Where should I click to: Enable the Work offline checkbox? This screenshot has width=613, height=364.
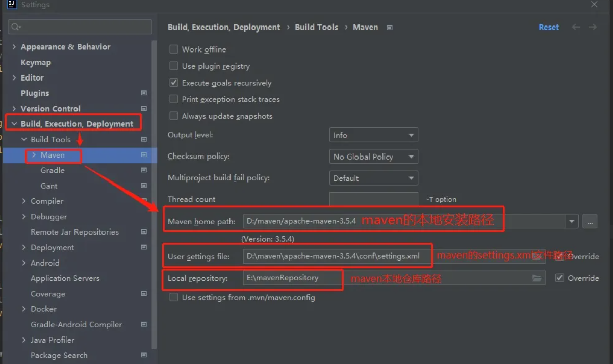pos(174,49)
